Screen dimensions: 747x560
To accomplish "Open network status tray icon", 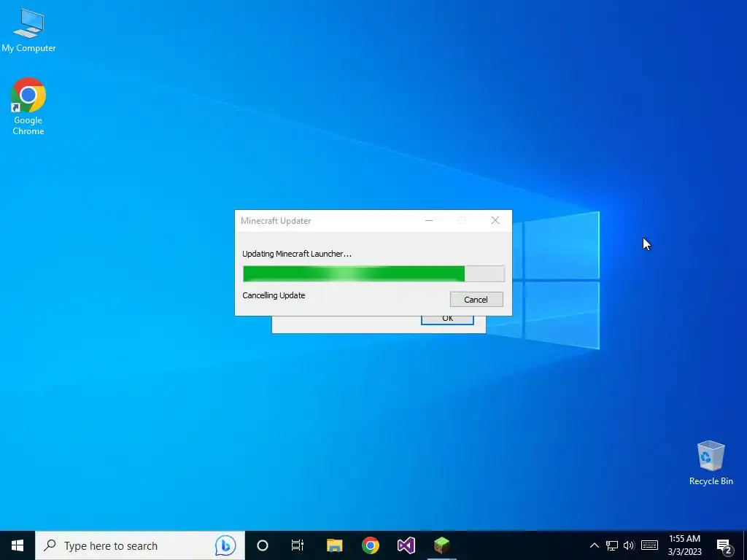I will (x=612, y=545).
